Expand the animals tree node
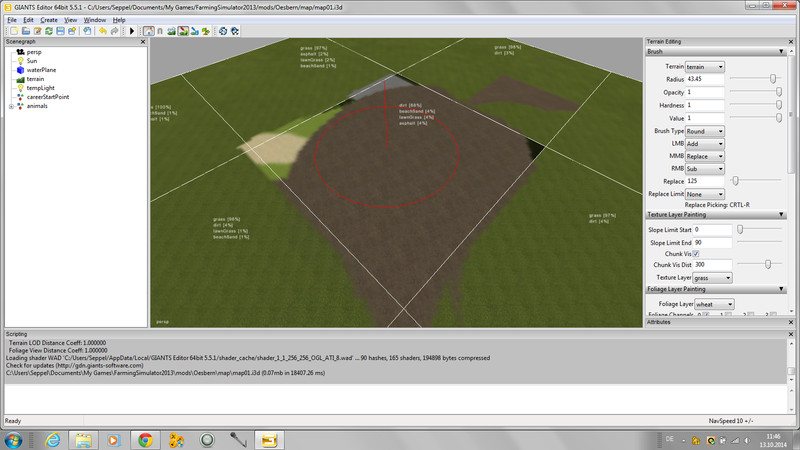 coord(10,106)
